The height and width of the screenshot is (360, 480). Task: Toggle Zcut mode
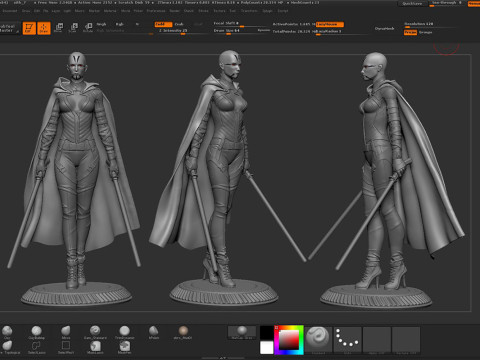click(x=198, y=24)
